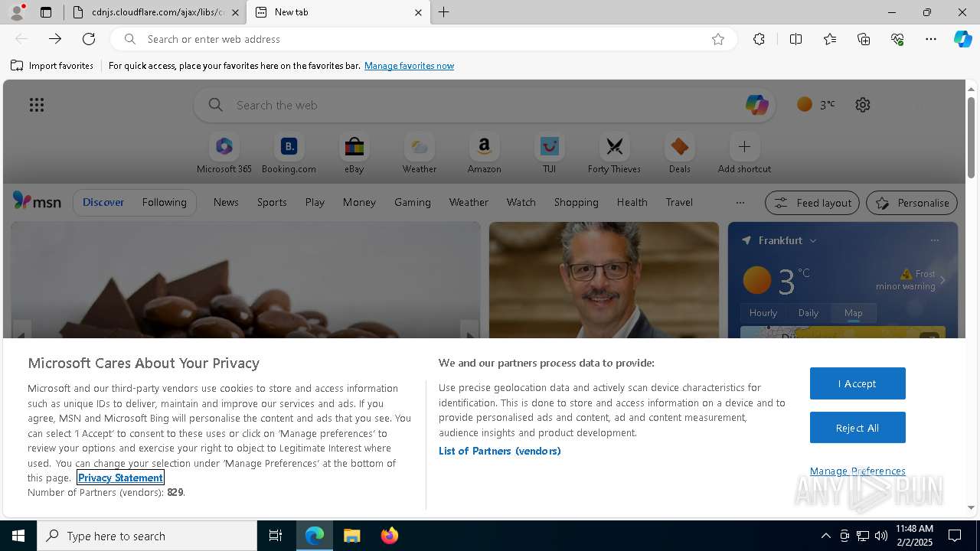The image size is (980, 551).
Task: Select the Hourly weather tab
Action: pos(763,313)
